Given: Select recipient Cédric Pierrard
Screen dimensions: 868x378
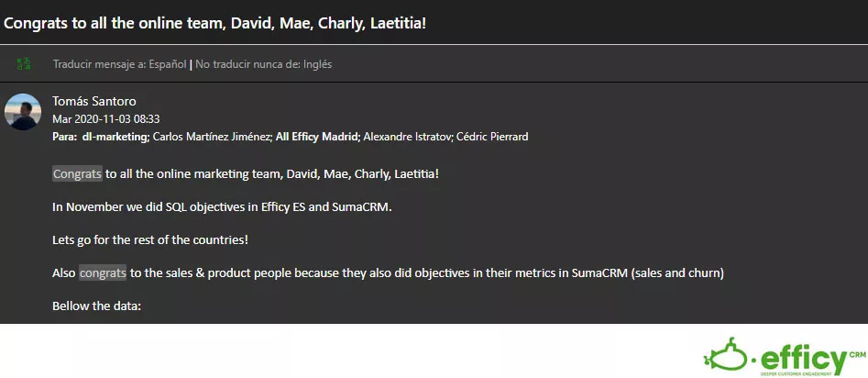Looking at the screenshot, I should (492, 137).
